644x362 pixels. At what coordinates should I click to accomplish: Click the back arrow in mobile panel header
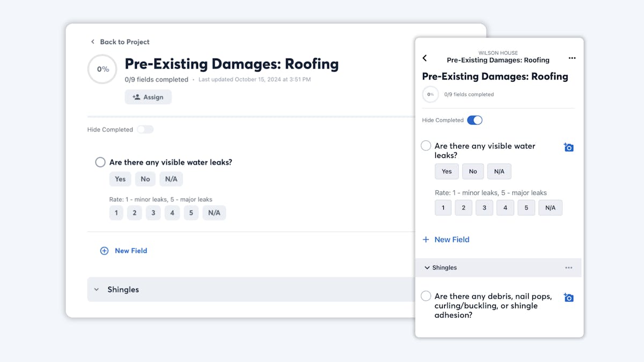(425, 58)
